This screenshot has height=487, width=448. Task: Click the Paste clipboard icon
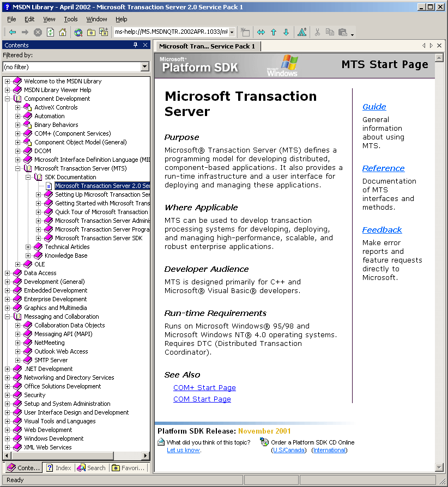click(x=343, y=32)
